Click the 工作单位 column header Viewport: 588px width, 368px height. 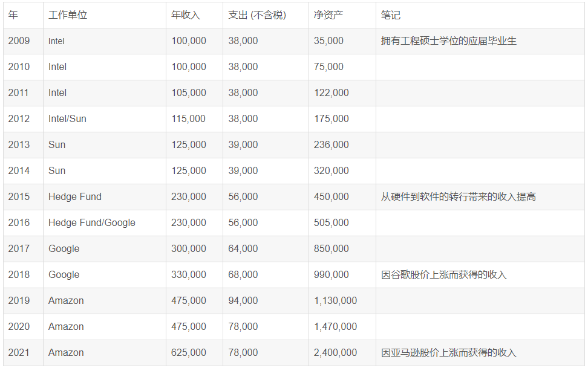tap(68, 15)
